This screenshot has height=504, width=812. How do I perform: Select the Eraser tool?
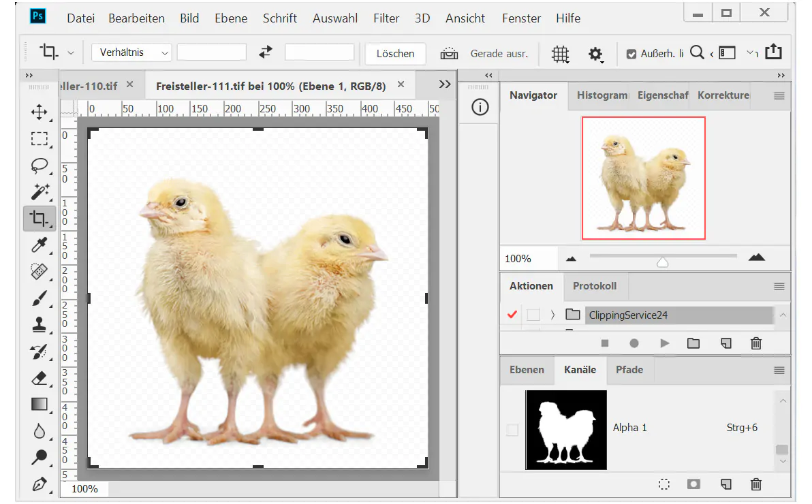(40, 378)
